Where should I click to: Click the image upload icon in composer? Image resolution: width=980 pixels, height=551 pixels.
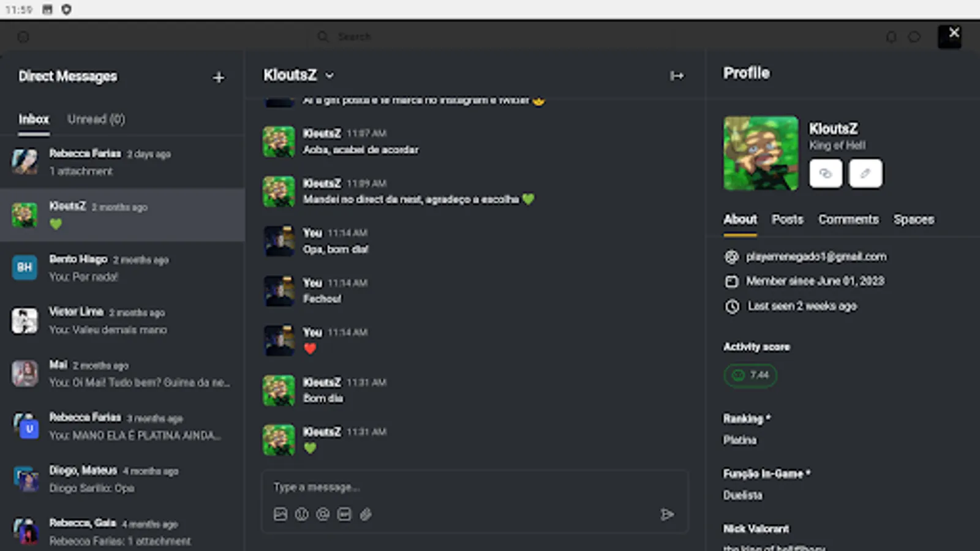[281, 514]
